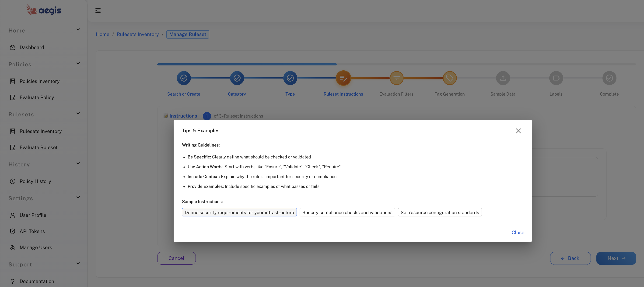Click the Instructions heading

(x=183, y=116)
